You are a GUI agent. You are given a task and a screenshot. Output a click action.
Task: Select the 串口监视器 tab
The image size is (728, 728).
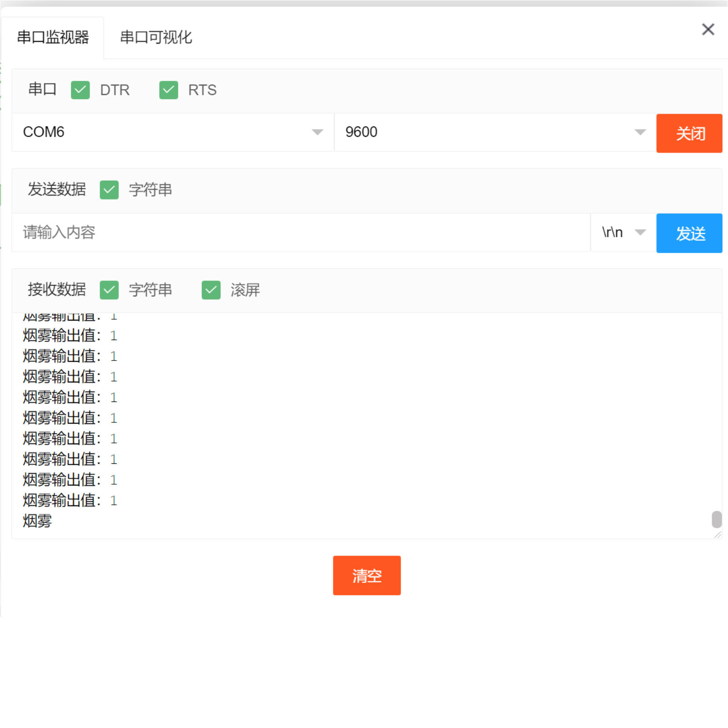53,37
